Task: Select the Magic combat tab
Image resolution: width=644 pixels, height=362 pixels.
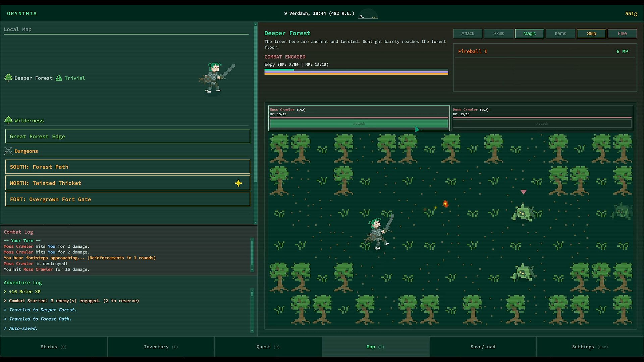Action: click(x=529, y=34)
